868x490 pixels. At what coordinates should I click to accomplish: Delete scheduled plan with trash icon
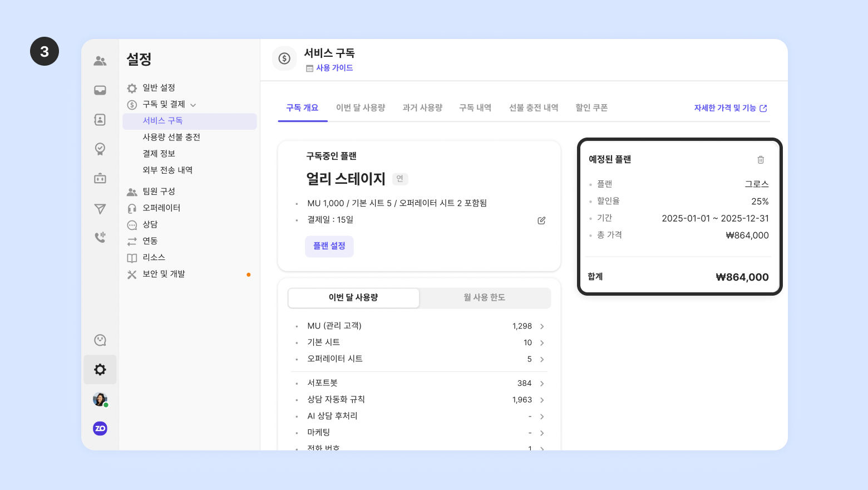pos(761,160)
